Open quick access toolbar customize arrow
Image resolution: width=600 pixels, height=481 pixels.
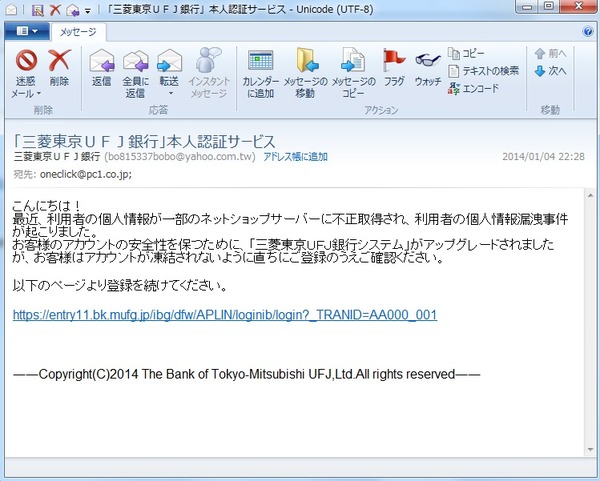(x=88, y=11)
